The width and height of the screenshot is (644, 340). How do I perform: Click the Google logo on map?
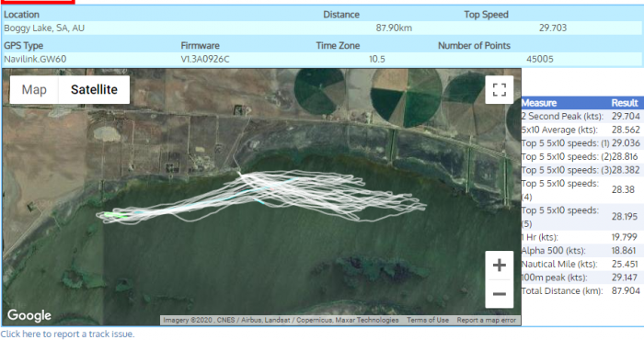coord(29,315)
